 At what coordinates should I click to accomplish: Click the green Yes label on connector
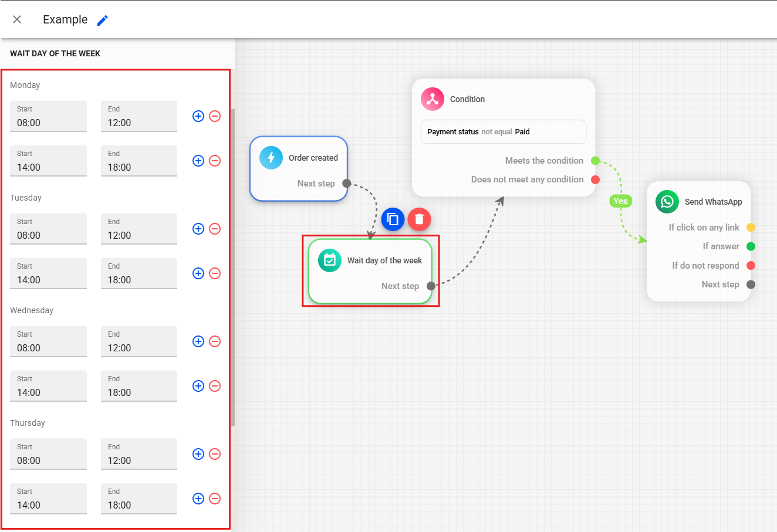pyautogui.click(x=620, y=201)
